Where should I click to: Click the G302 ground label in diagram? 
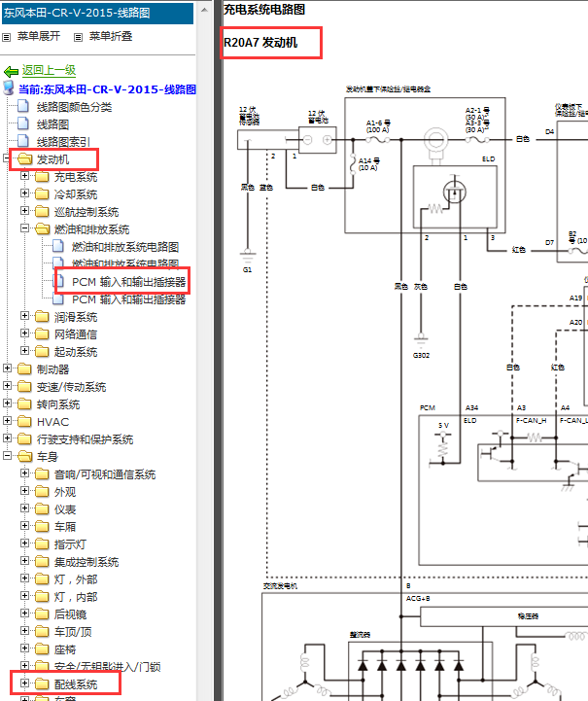(x=421, y=356)
